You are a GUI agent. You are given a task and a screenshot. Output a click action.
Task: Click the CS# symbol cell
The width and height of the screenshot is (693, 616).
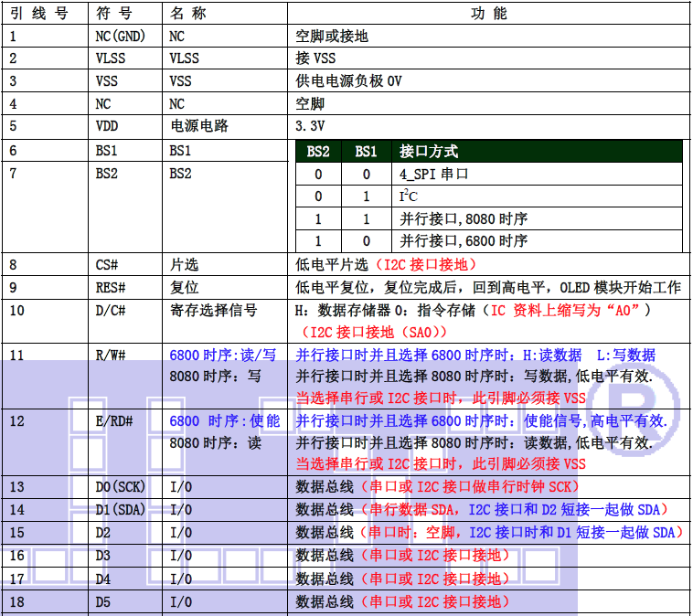(x=108, y=265)
